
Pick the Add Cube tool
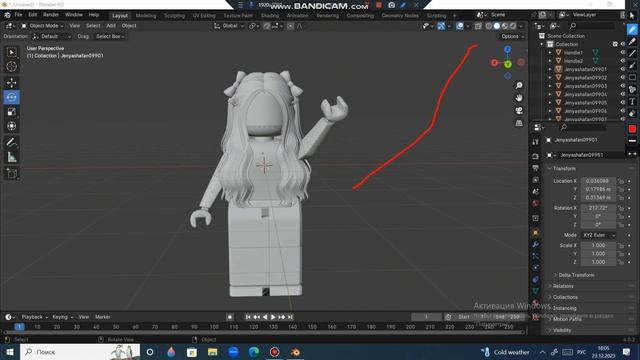pos(11,173)
